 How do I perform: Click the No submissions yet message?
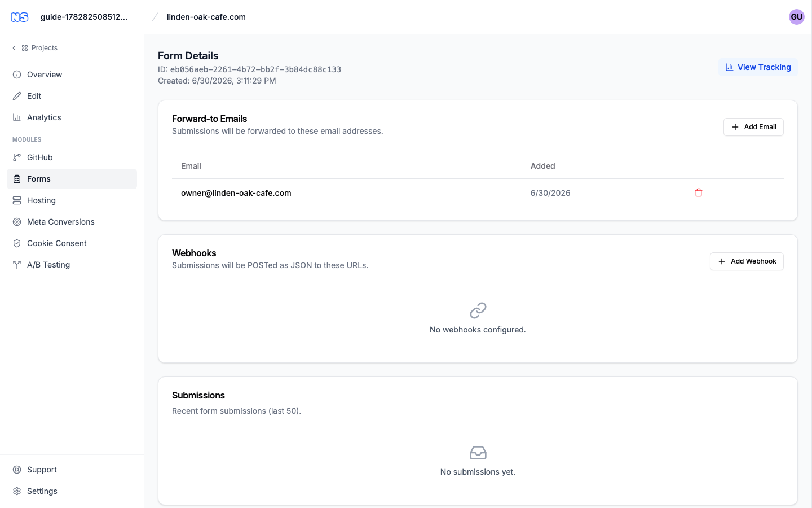(478, 472)
